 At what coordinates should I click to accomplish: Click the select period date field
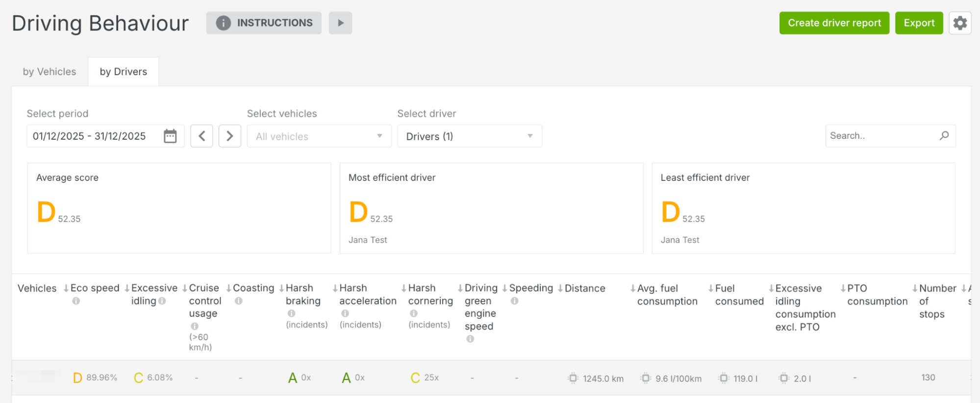pyautogui.click(x=93, y=136)
